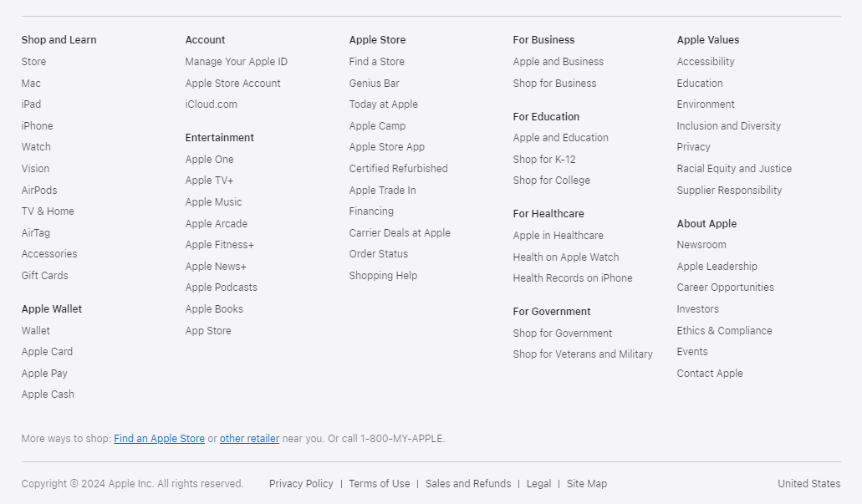The width and height of the screenshot is (862, 504).
Task: Select Sales and Refunds link
Action: tap(467, 484)
